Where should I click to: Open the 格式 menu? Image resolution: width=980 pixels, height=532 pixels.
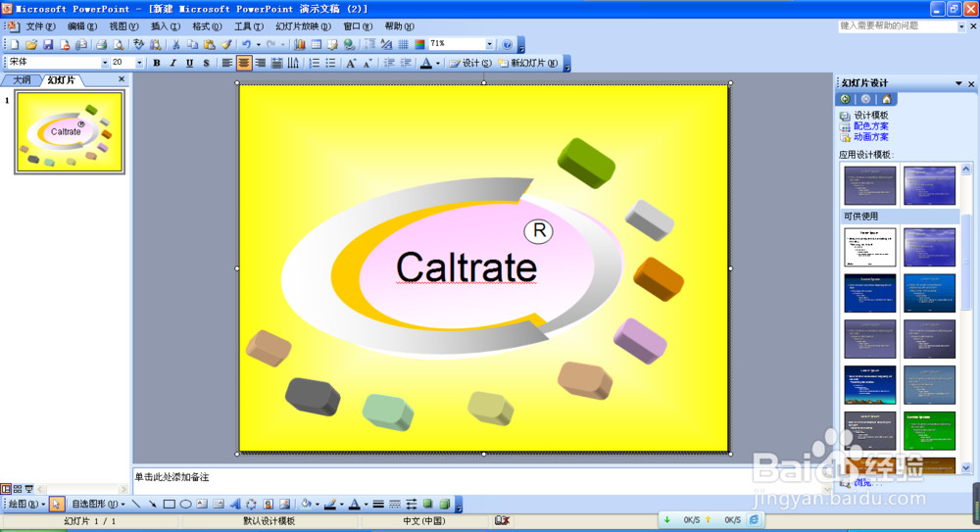[207, 26]
